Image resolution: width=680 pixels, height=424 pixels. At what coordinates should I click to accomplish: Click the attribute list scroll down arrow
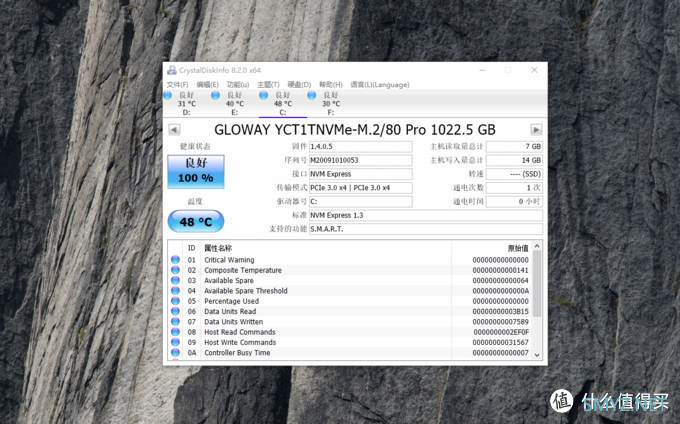pos(537,355)
